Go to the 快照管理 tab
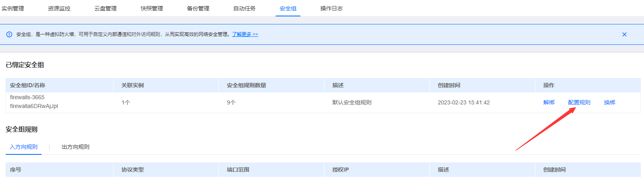644x178 pixels. [152, 8]
